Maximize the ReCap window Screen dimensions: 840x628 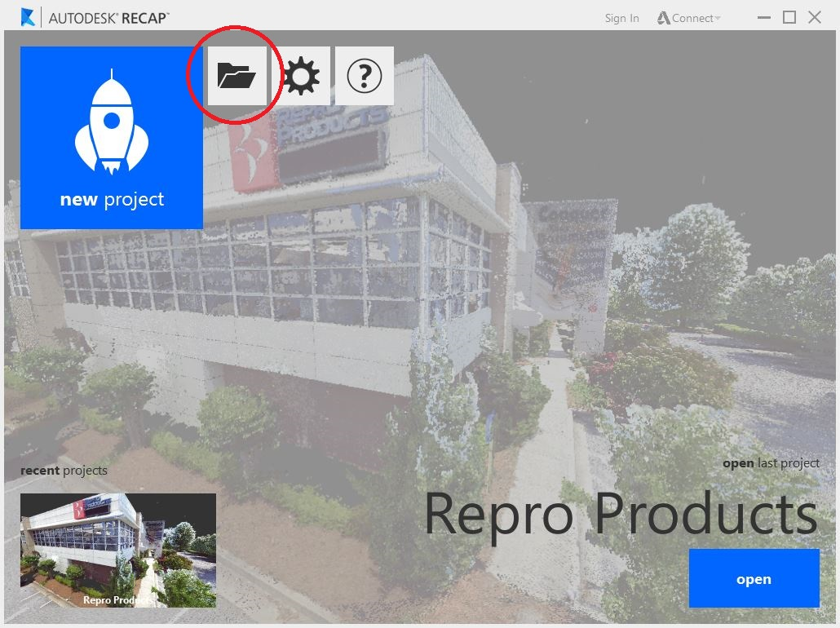[x=789, y=18]
